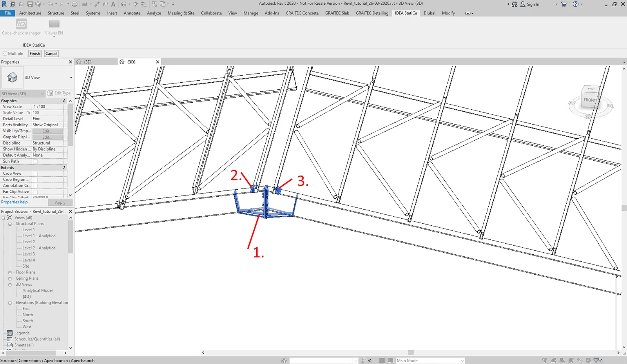Enable the Far Clip Active checkbox
The height and width of the screenshot is (364, 627).
pos(35,192)
